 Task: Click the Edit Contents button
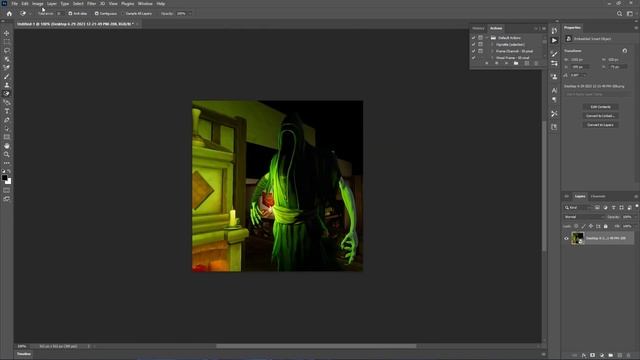tap(600, 107)
